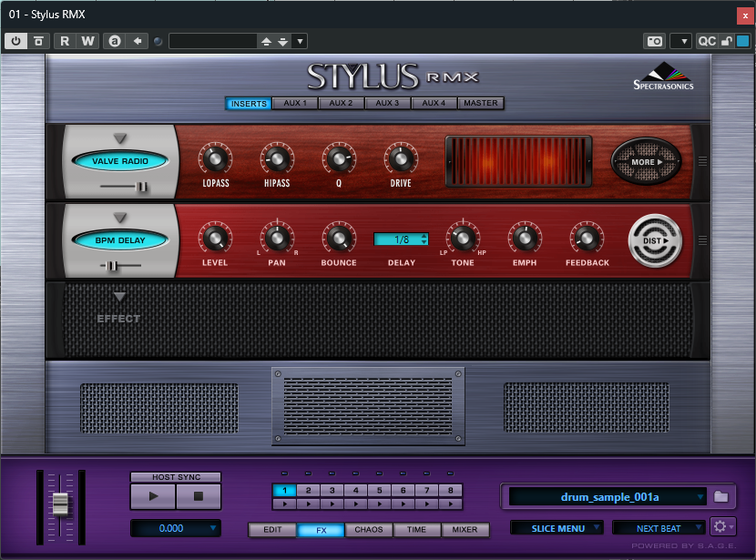Click the MORE speaker button
Image resolution: width=756 pixels, height=560 pixels.
[x=646, y=161]
